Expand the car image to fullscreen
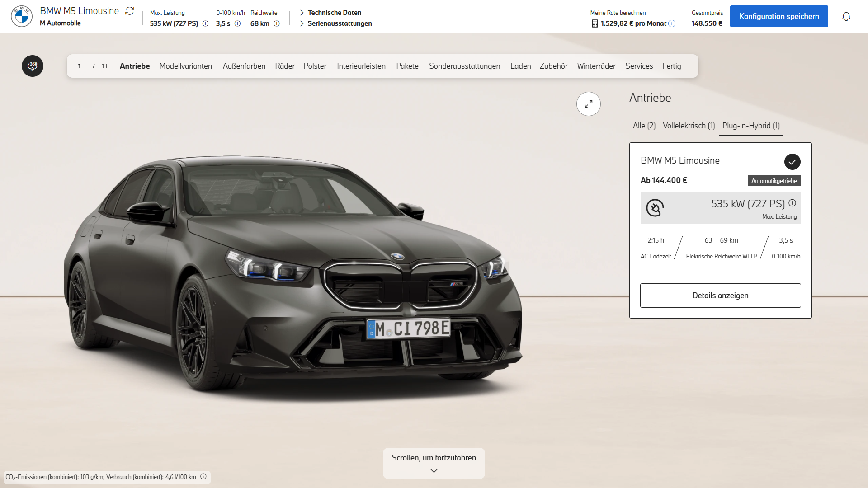This screenshot has width=868, height=488. (x=588, y=104)
